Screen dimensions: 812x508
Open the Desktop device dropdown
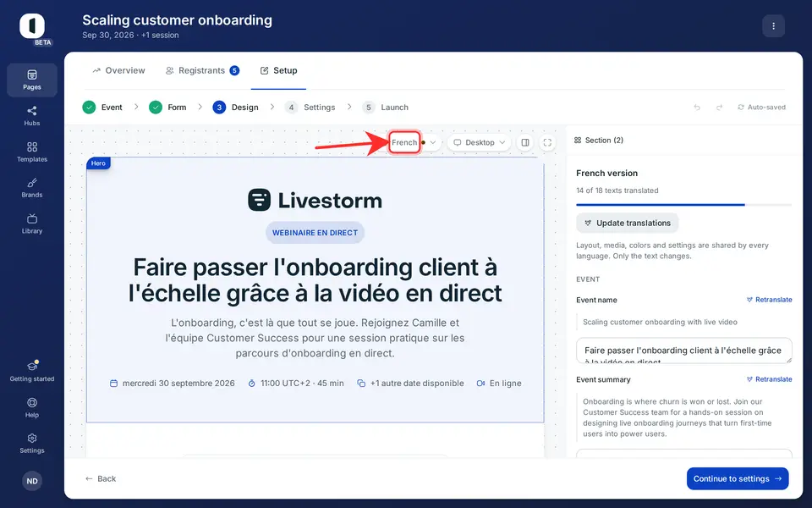click(x=479, y=142)
